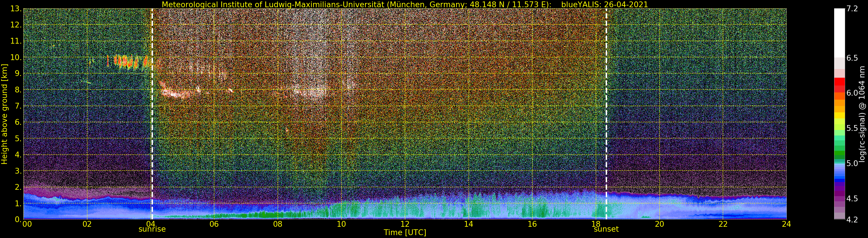The image size is (868, 238).
Task: Pick the white segment at the colorbar top
Action: pos(839,33)
